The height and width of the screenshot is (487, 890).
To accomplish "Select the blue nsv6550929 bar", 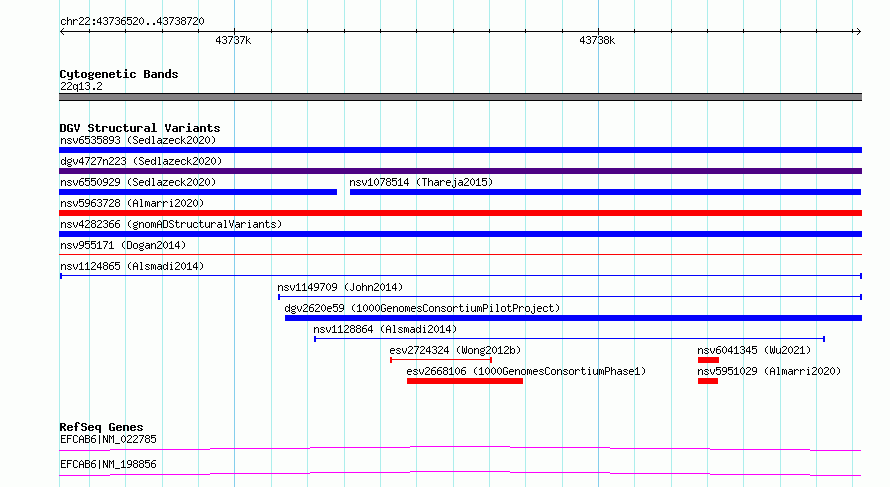I will click(x=198, y=192).
